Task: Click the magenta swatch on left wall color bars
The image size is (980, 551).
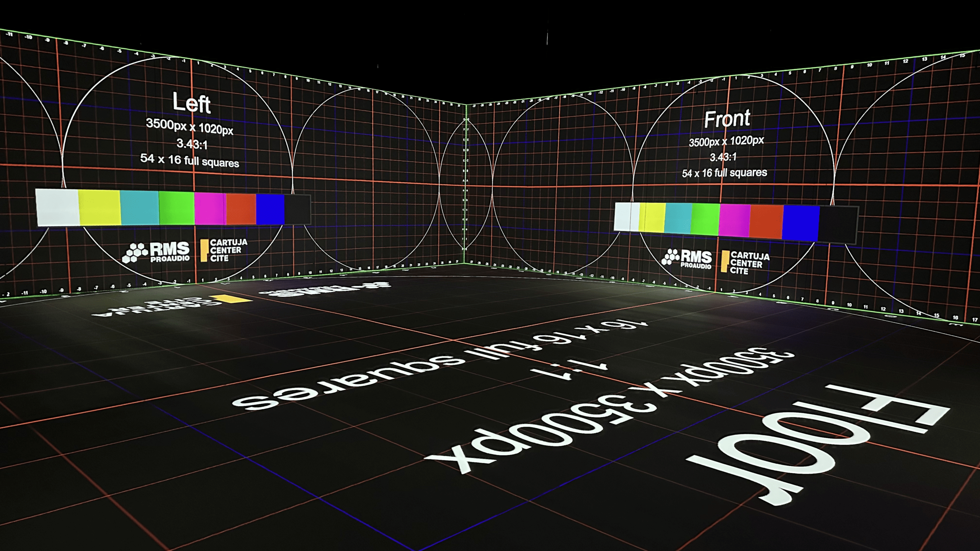Action: (x=210, y=209)
